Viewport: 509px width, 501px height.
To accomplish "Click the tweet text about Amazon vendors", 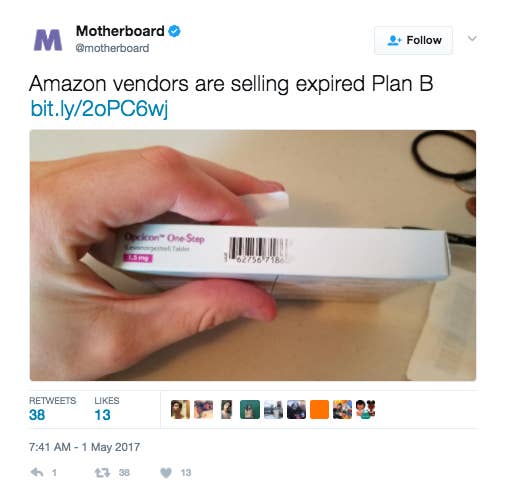I will [231, 83].
